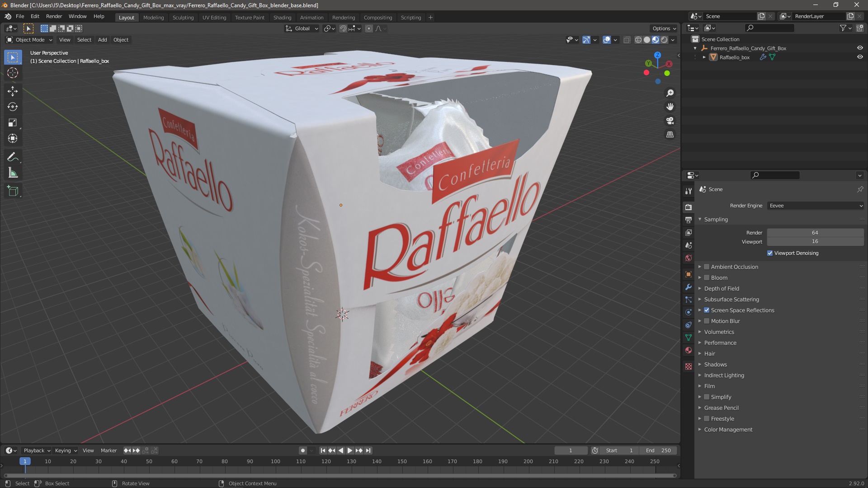Hide Ferrero_Raffaello_Candy_Gift_Box collection
This screenshot has height=488, width=868.
(x=860, y=48)
